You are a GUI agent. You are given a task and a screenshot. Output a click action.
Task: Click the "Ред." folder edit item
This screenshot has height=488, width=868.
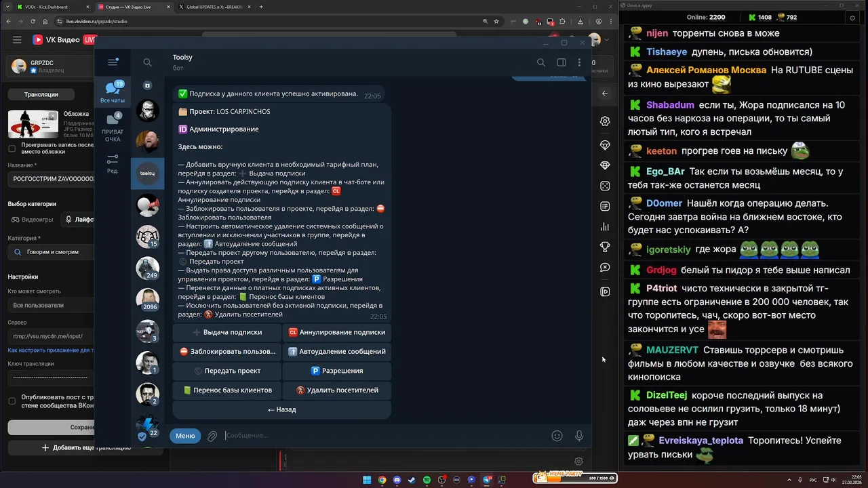[x=113, y=163]
